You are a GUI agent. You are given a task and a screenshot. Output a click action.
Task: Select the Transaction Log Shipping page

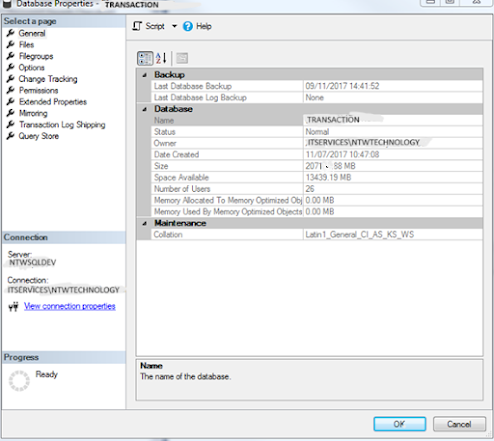62,125
